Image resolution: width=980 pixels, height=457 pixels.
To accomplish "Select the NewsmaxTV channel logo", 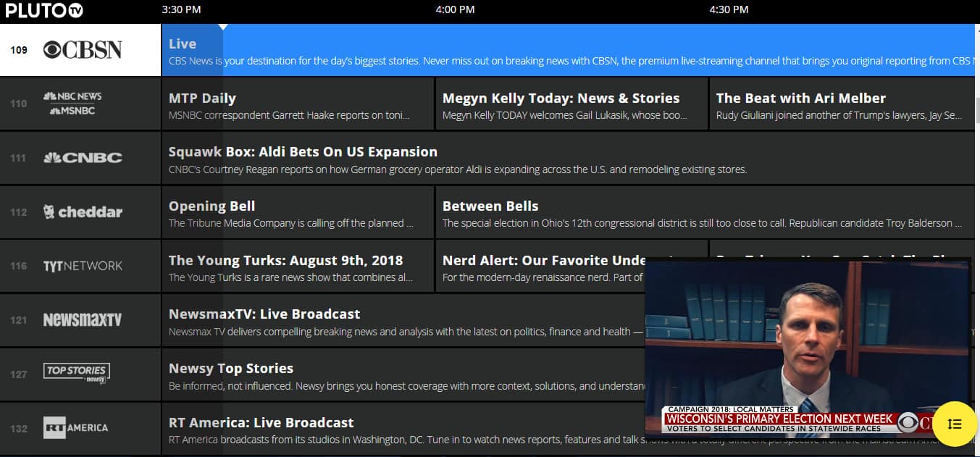I will [x=83, y=319].
